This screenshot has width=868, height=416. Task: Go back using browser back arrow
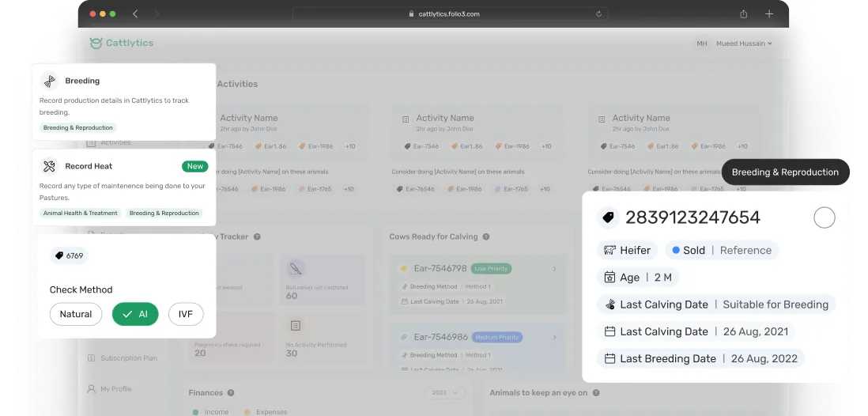[x=135, y=14]
